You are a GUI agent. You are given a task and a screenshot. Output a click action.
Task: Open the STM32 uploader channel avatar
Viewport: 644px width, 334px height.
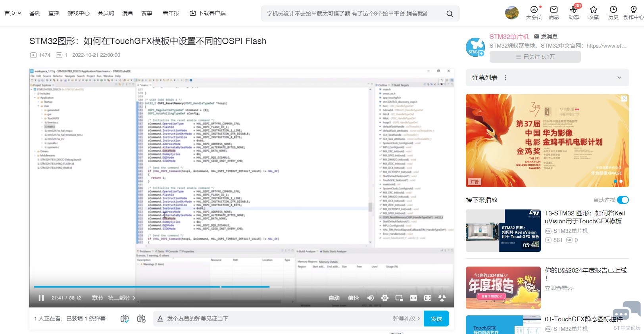475,47
